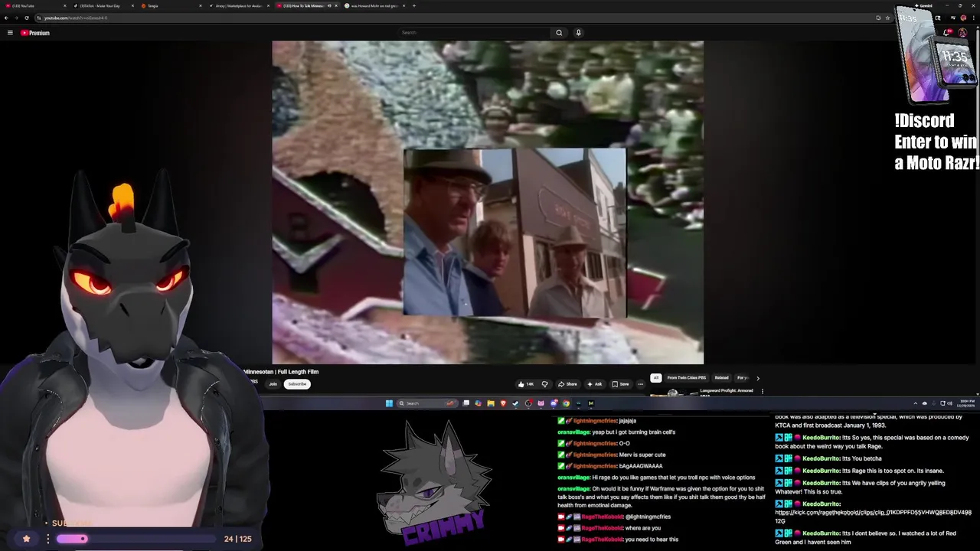Image resolution: width=980 pixels, height=551 pixels.
Task: Go back with the browser back arrow
Action: pos(6,18)
